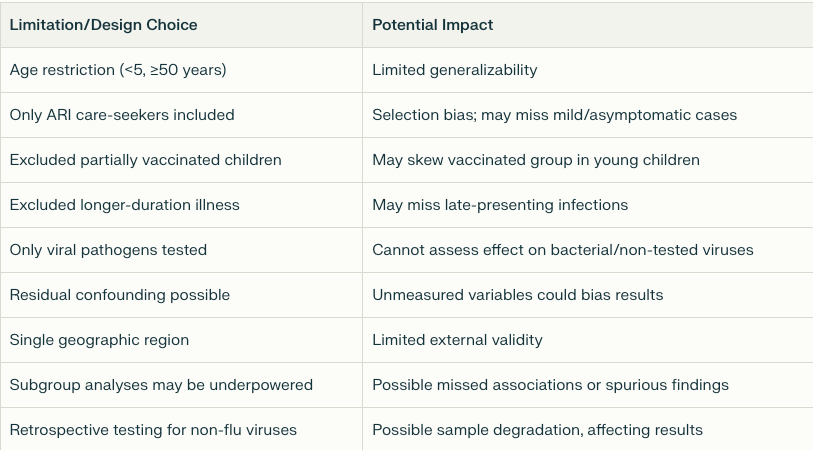Click the "Selection bias" impact cell
This screenshot has height=450, width=813.
[554, 115]
